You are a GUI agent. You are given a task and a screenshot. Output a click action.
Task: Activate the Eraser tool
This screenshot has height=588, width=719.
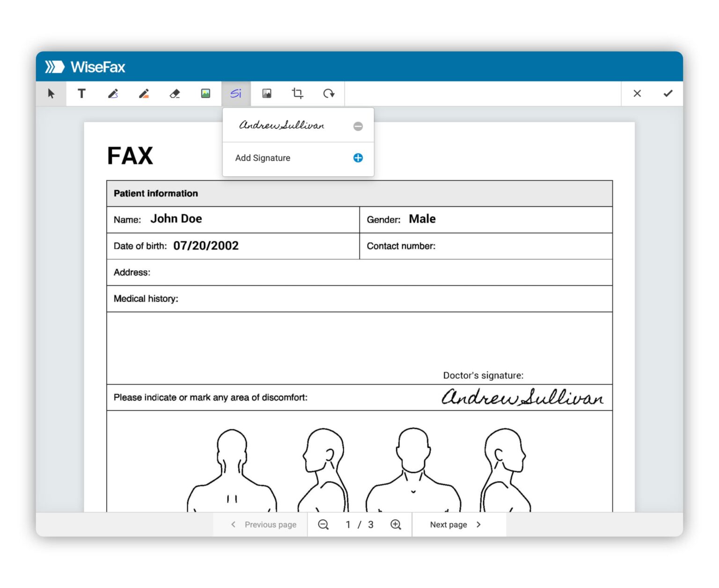coord(175,94)
